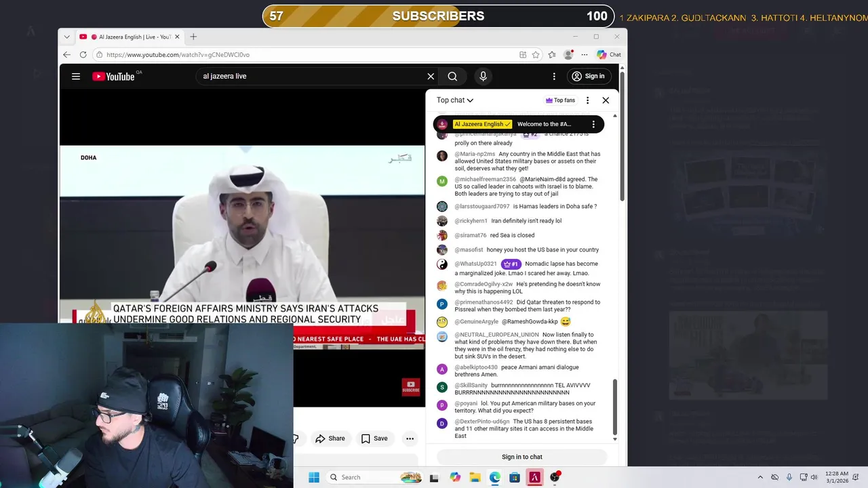868x488 pixels.
Task: Open the split-screen icon in address bar
Action: (523, 55)
